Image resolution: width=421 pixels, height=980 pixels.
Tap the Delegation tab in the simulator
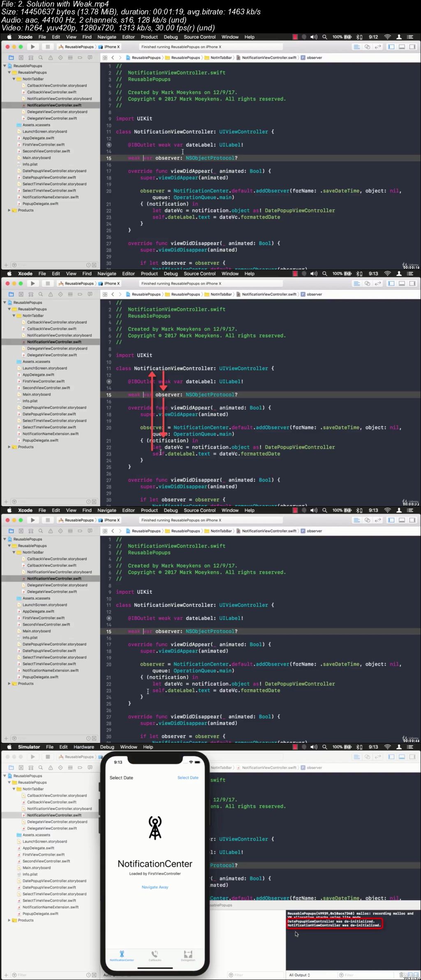188,956
